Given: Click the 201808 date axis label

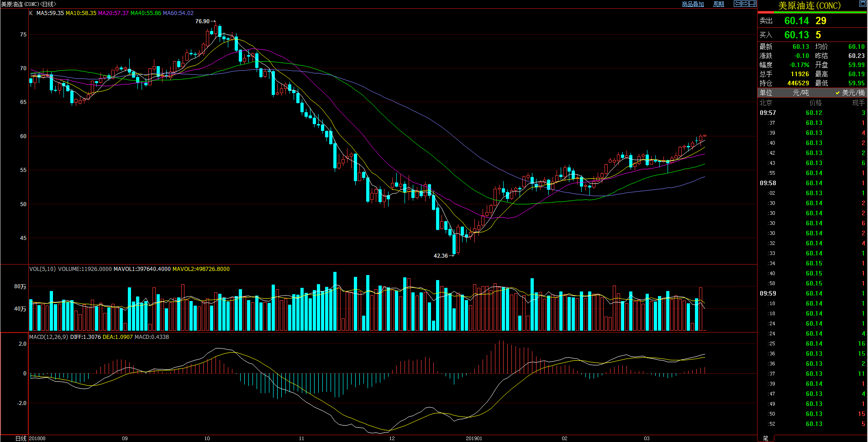Looking at the screenshot, I should [37, 438].
